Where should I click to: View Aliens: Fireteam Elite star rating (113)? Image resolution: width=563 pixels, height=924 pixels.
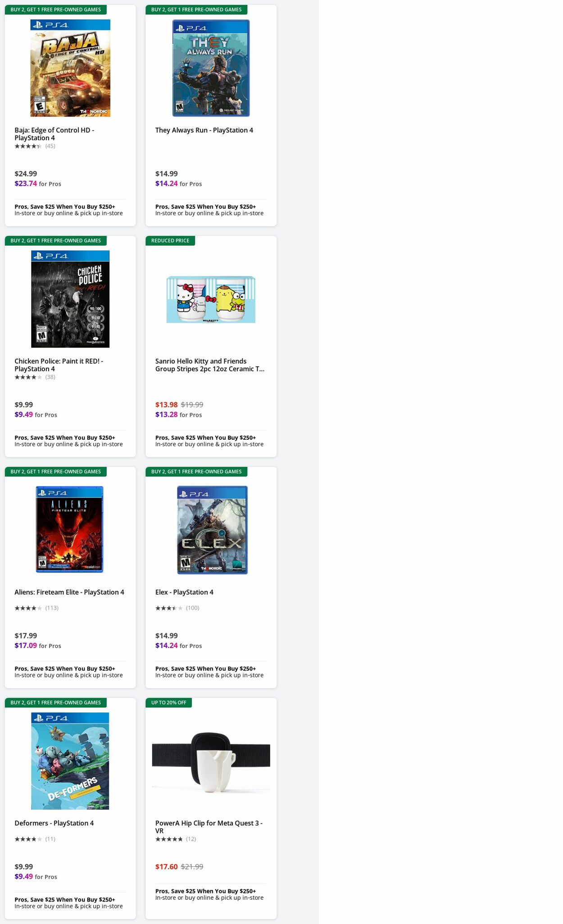tap(36, 608)
